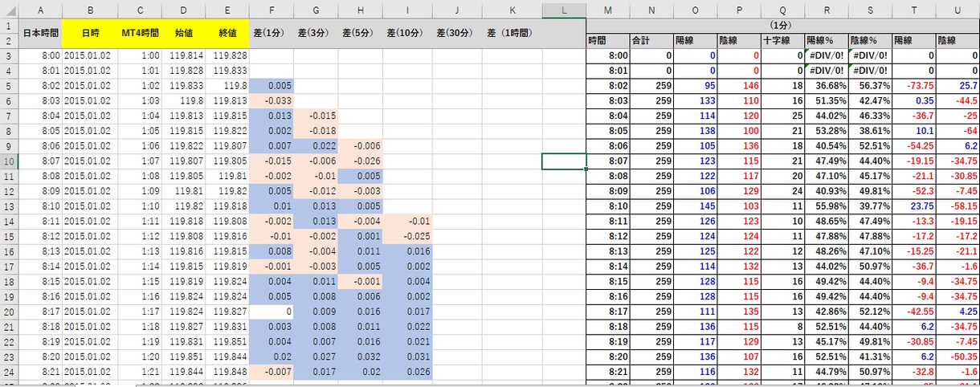This screenshot has width=980, height=387.
Task: Click the 0.032 cell in column H
Action: (x=360, y=357)
